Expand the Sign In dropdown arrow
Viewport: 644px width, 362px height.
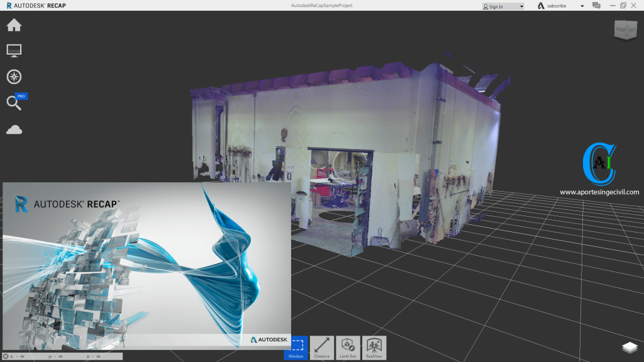coord(521,6)
